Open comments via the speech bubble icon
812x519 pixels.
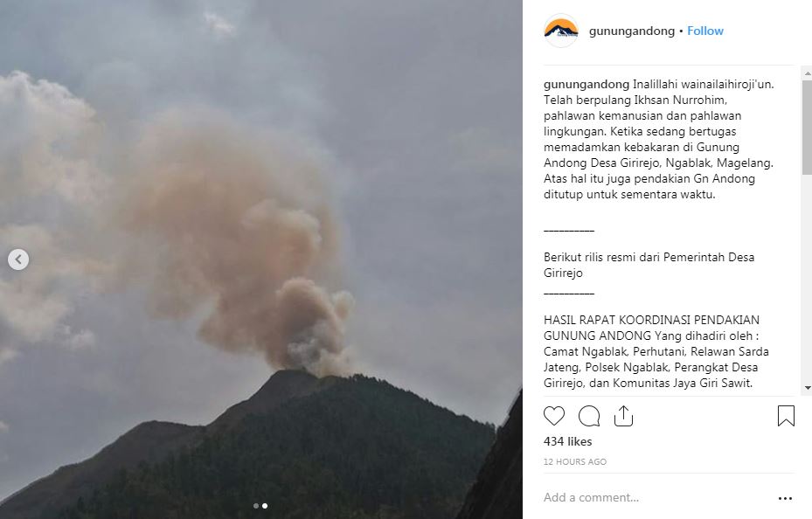pyautogui.click(x=589, y=416)
